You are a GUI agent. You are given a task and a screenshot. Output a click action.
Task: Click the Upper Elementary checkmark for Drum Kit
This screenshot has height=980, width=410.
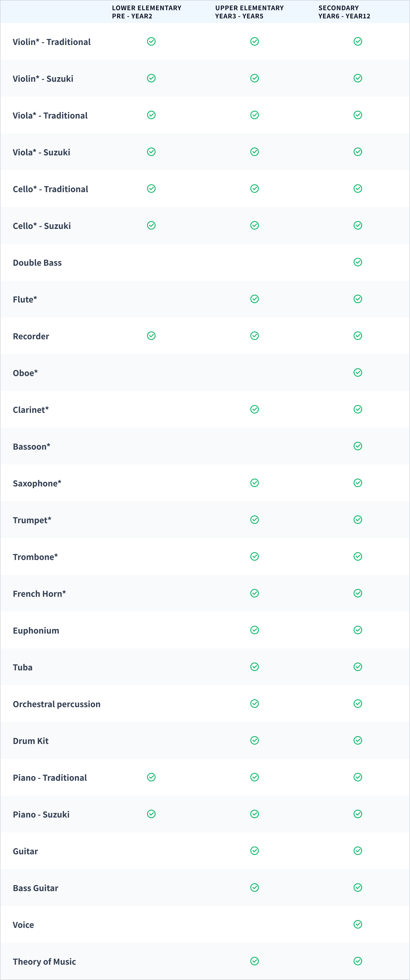point(255,740)
